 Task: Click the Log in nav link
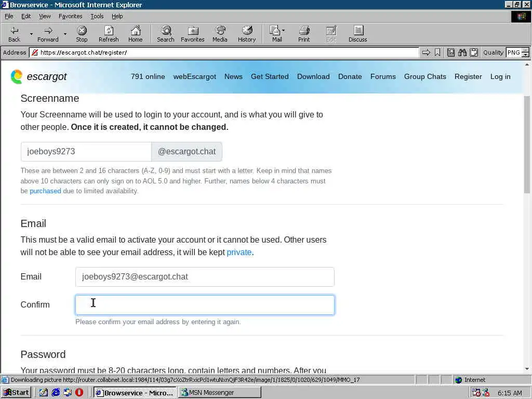point(500,77)
